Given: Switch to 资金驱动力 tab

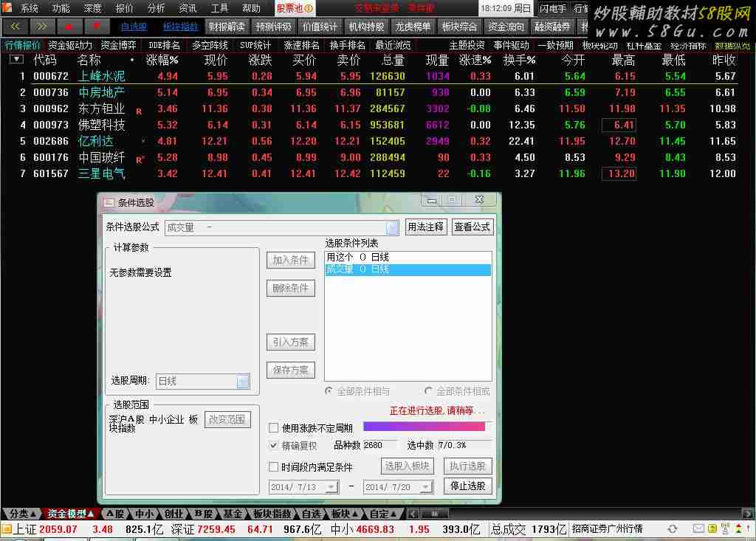Looking at the screenshot, I should coord(70,45).
